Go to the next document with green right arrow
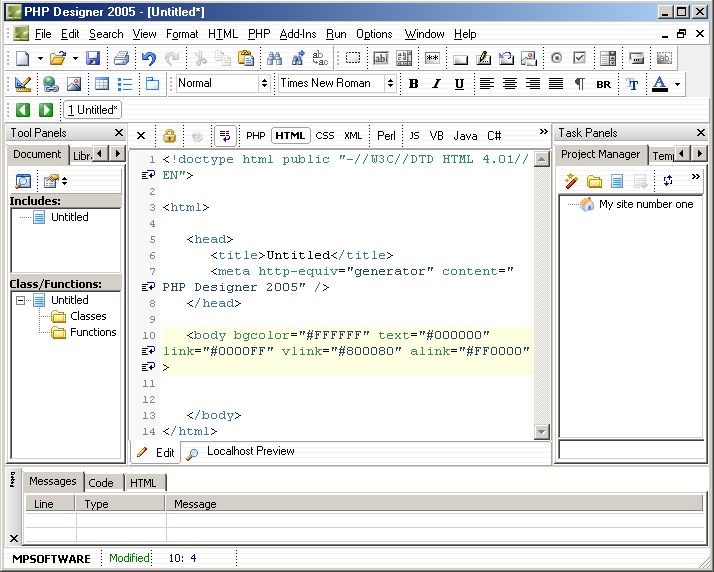The image size is (714, 572). point(46,110)
